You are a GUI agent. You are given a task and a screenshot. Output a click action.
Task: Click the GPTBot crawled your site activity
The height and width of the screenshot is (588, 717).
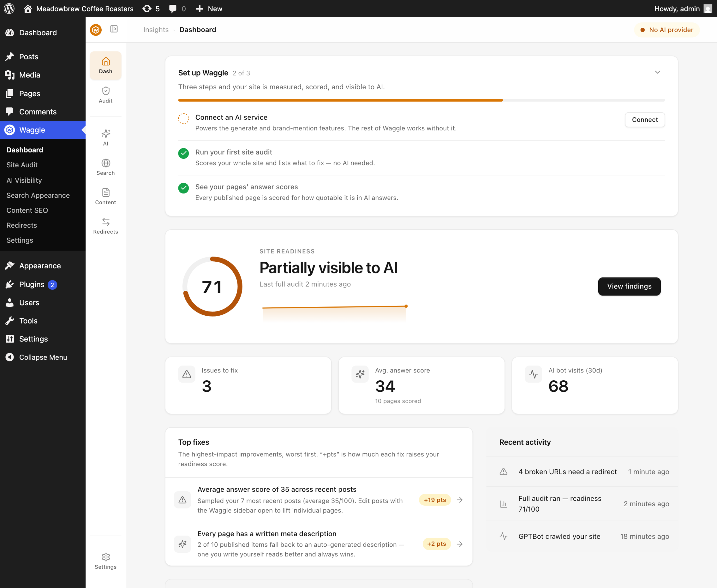(582, 537)
